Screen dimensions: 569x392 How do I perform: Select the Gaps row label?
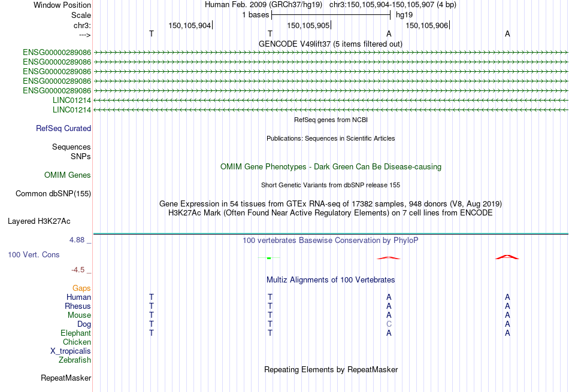tap(81, 288)
